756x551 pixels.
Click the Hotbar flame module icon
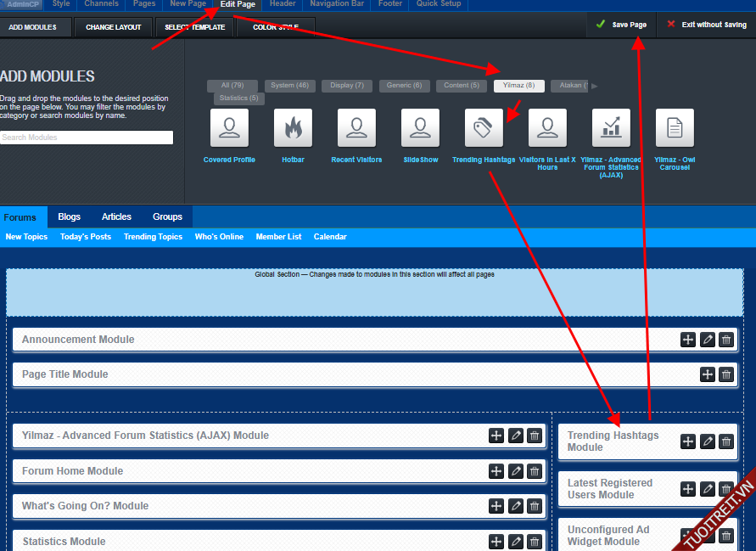(x=293, y=128)
